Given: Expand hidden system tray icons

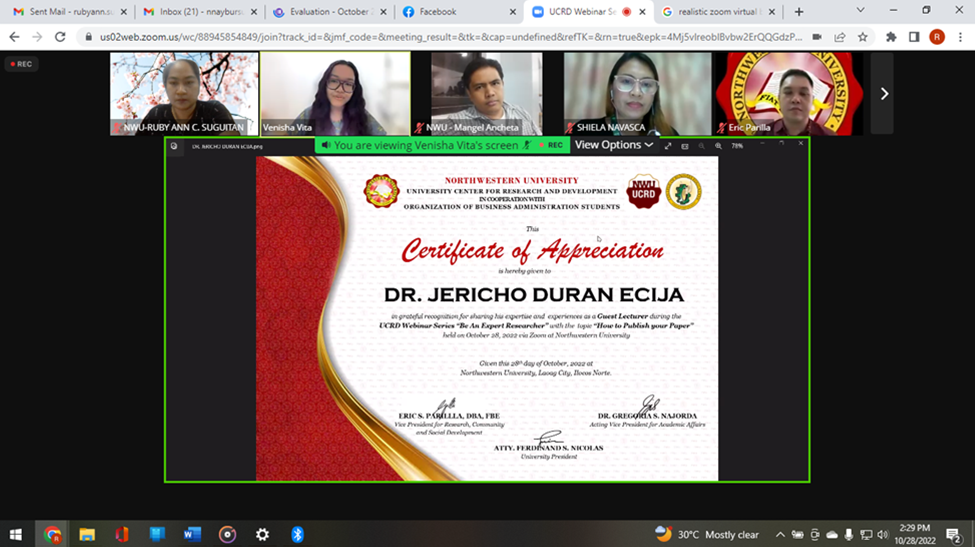Looking at the screenshot, I should click(x=780, y=534).
